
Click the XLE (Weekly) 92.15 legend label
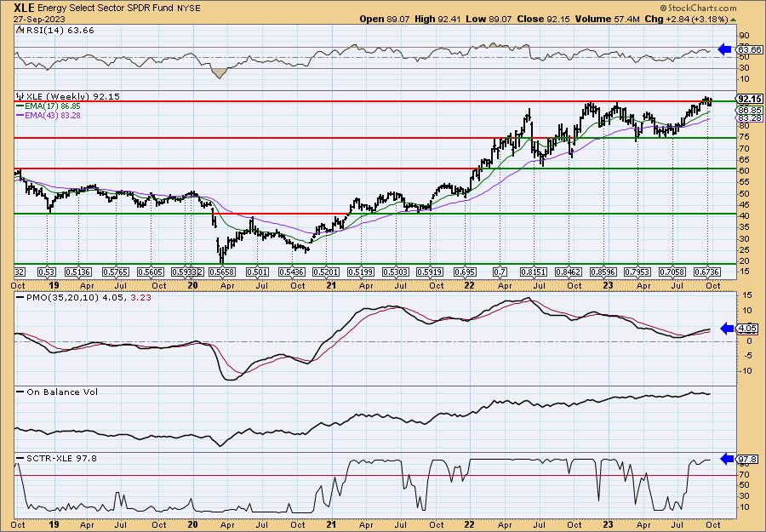[x=73, y=96]
